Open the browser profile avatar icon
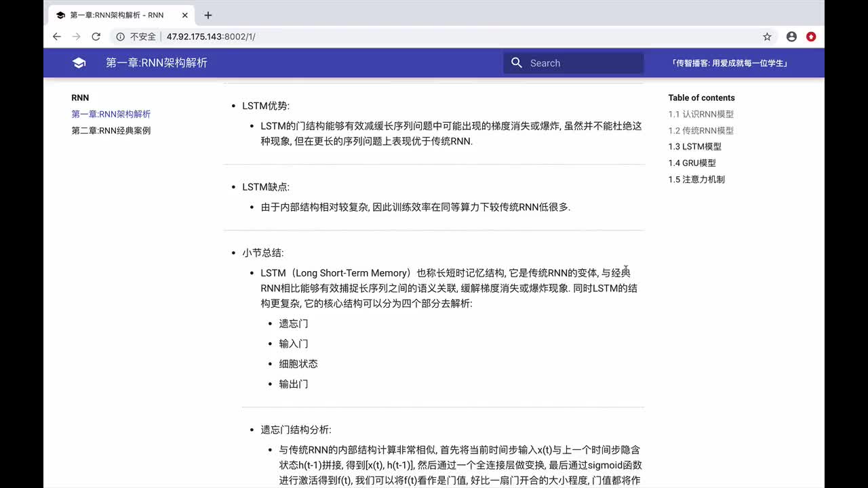 [791, 37]
